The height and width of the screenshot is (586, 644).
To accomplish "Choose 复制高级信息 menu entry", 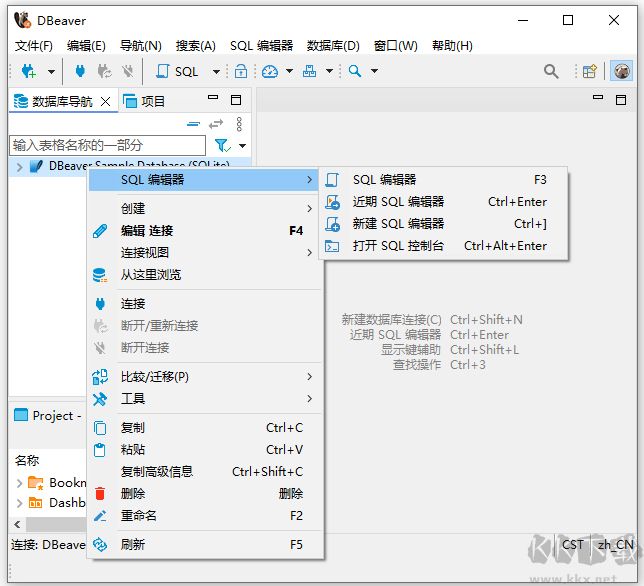I will tap(203, 472).
